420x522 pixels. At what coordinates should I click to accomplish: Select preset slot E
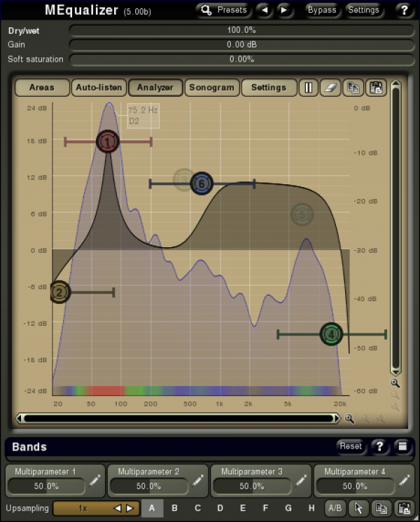243,509
